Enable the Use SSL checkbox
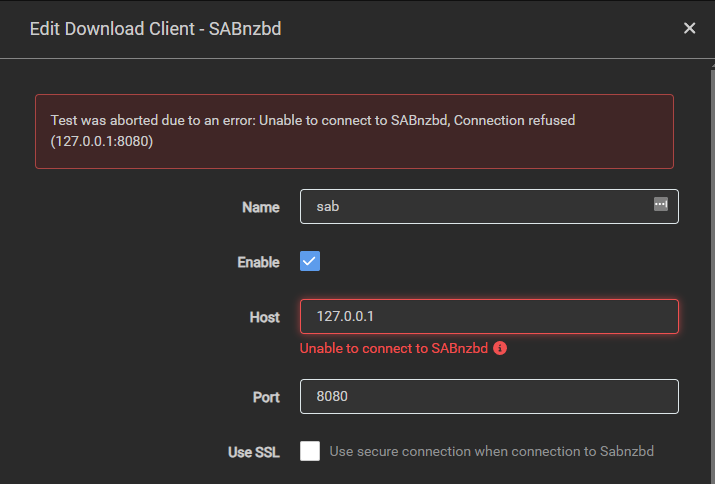The height and width of the screenshot is (484, 715). [x=310, y=451]
